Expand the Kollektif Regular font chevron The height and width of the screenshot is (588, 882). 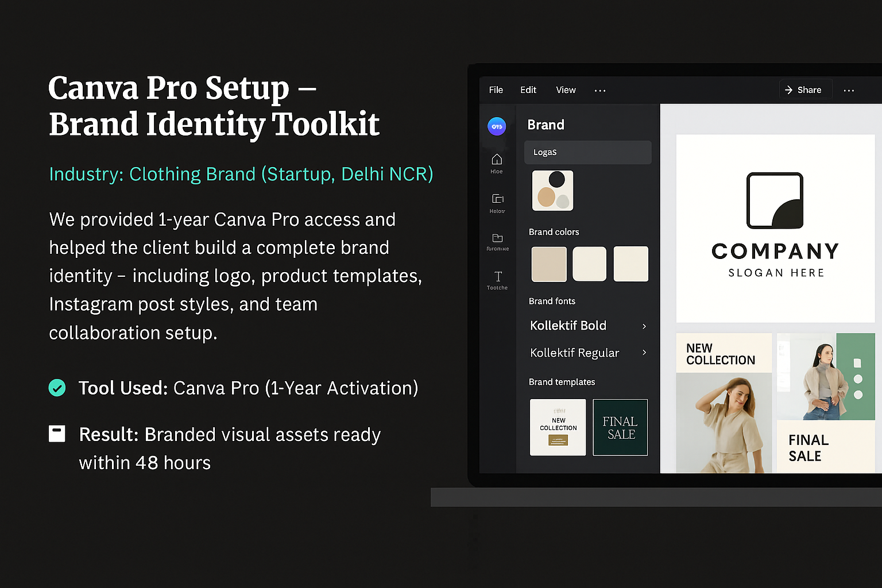click(644, 353)
